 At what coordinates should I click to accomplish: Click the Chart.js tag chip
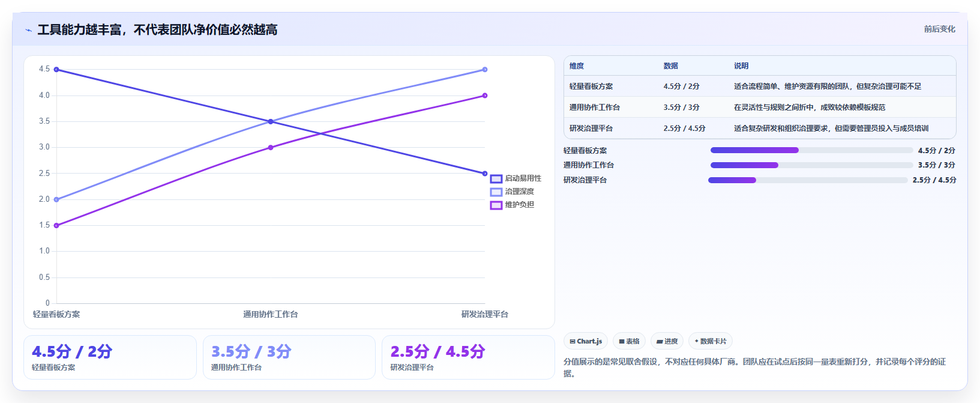pyautogui.click(x=586, y=341)
